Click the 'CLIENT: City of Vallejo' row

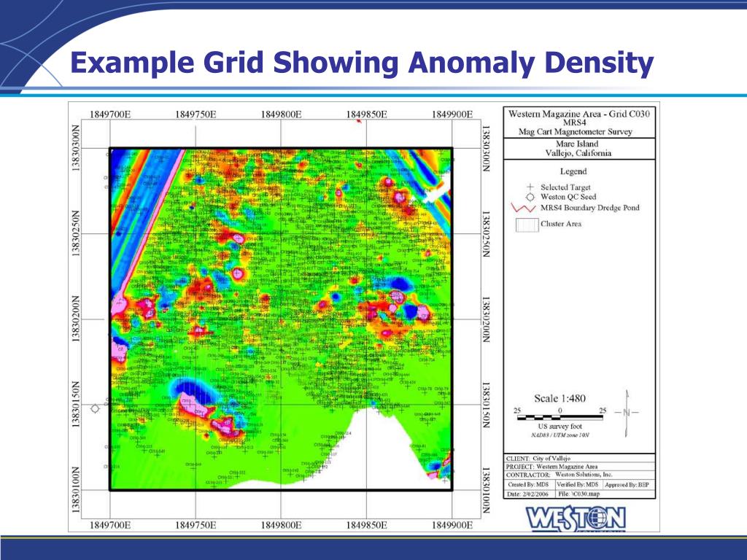(579, 458)
